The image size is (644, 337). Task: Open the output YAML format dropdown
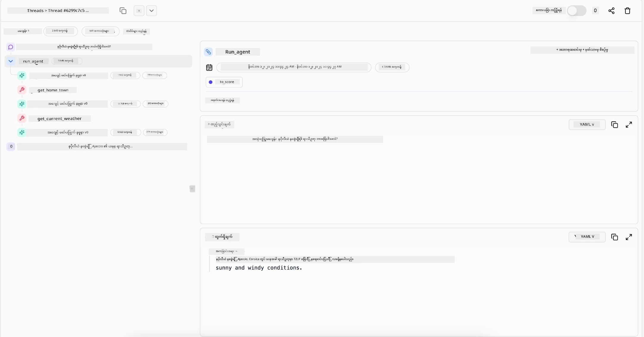587,237
